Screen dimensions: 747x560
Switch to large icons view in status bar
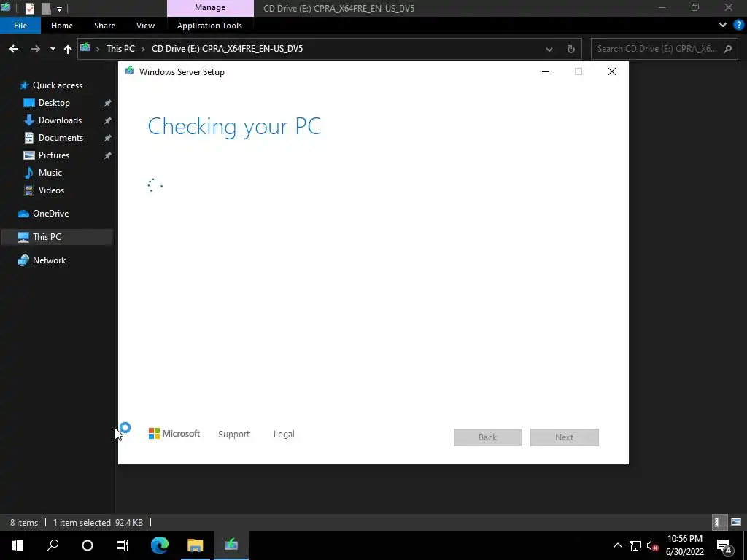point(736,522)
